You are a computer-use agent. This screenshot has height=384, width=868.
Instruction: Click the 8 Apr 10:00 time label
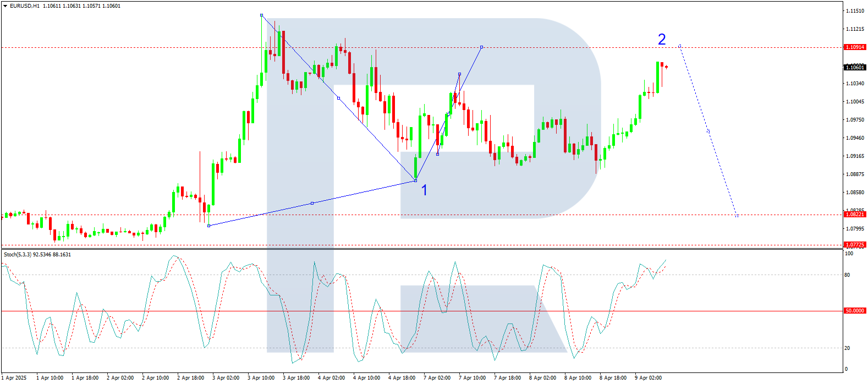(x=578, y=378)
